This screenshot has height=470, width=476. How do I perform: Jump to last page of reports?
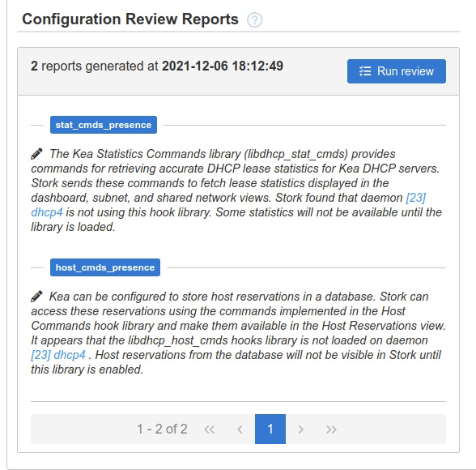click(331, 429)
